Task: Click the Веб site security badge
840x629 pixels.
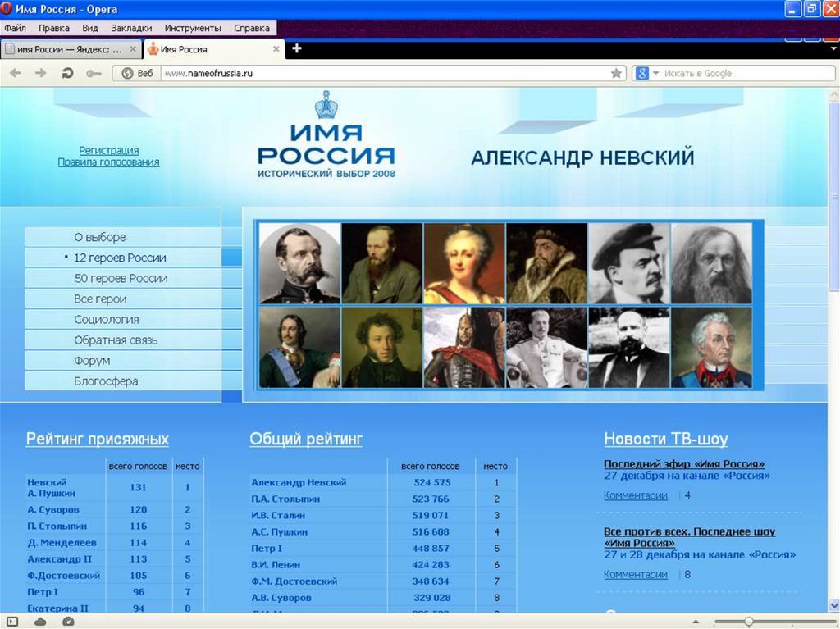Action: (x=138, y=73)
